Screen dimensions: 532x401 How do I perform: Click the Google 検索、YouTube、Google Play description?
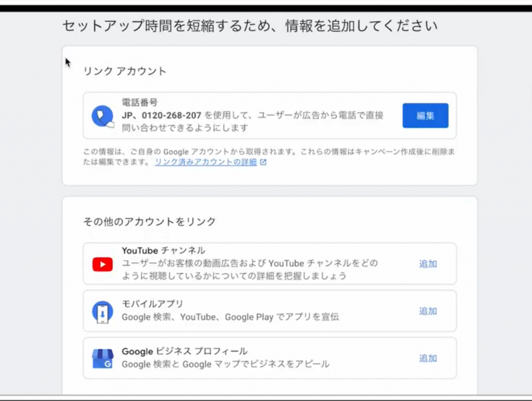(x=230, y=317)
